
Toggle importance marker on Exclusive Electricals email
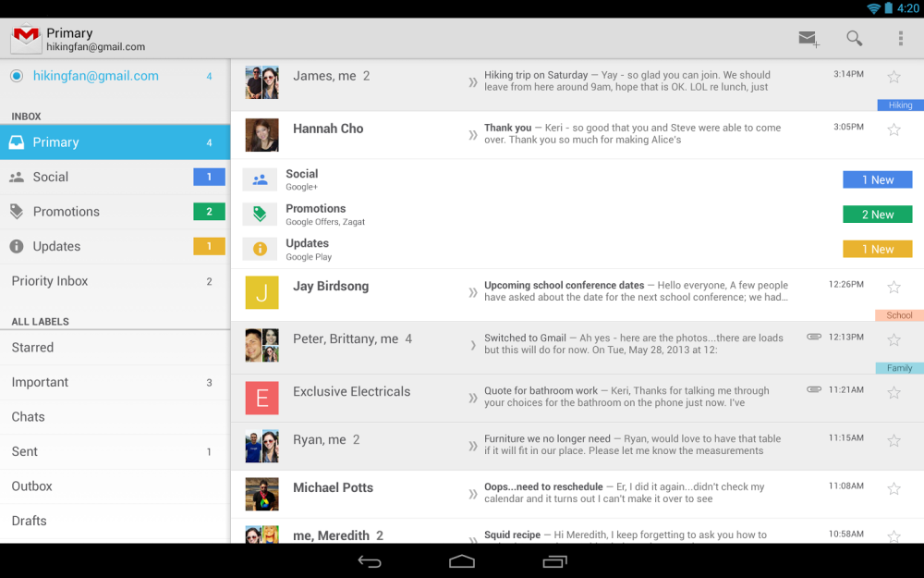point(473,399)
